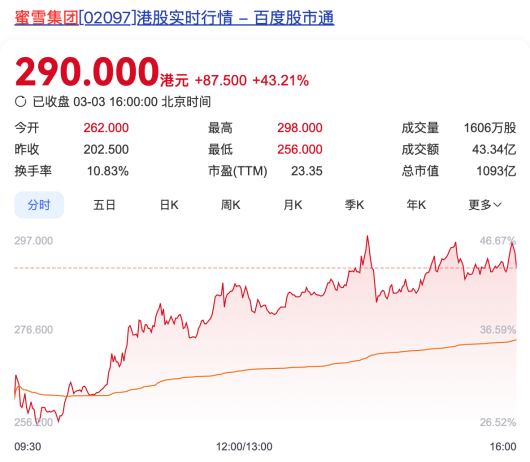
Task: Click the 09:30 time axis label
Action: coord(28,446)
